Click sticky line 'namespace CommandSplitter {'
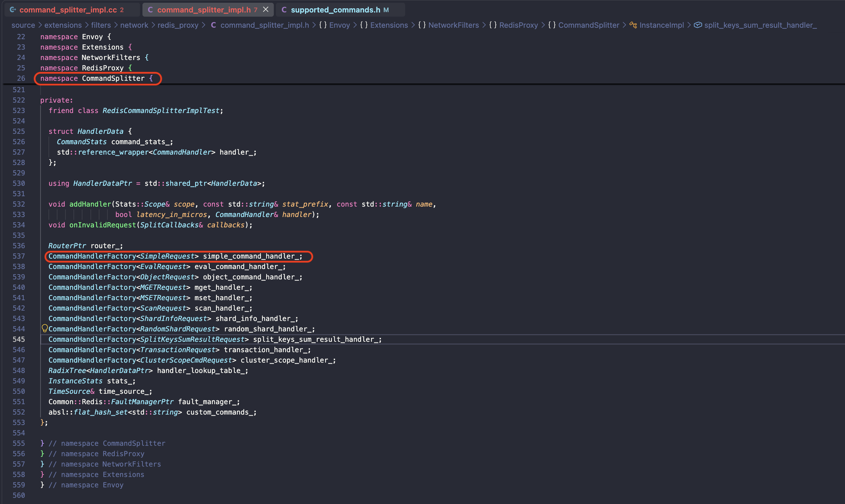 (96, 78)
